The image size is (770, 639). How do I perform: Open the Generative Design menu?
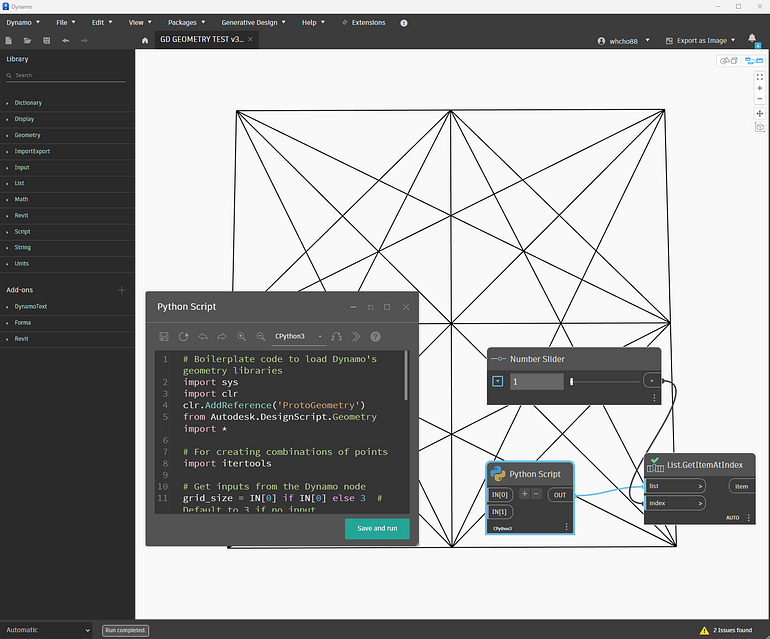tap(253, 23)
